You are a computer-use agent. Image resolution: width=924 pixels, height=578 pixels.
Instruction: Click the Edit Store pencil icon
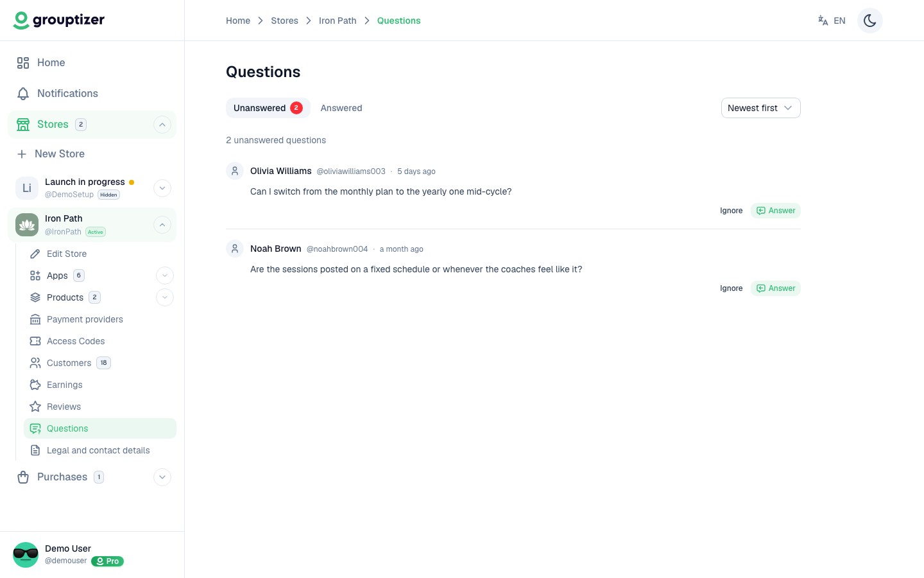click(x=35, y=254)
